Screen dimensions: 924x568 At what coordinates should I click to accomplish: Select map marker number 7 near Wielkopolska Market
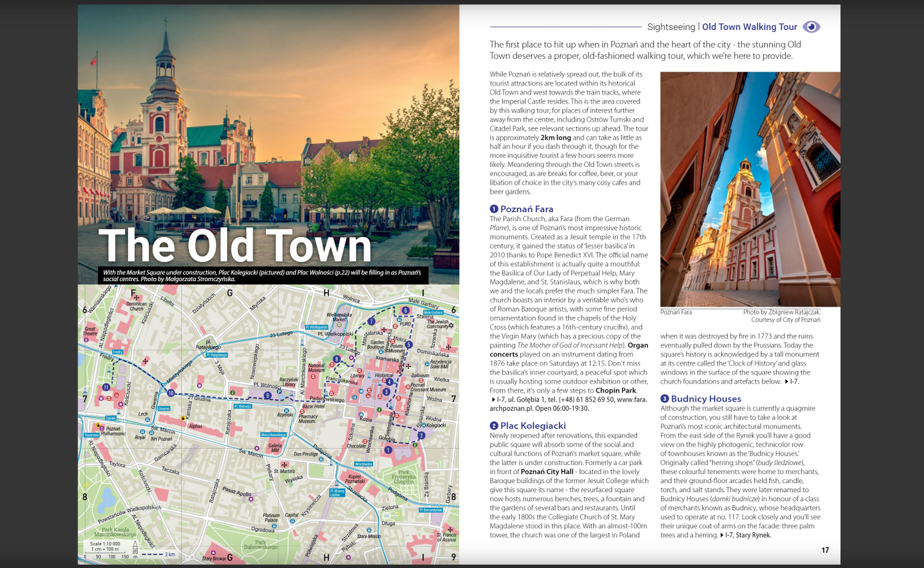point(372,321)
